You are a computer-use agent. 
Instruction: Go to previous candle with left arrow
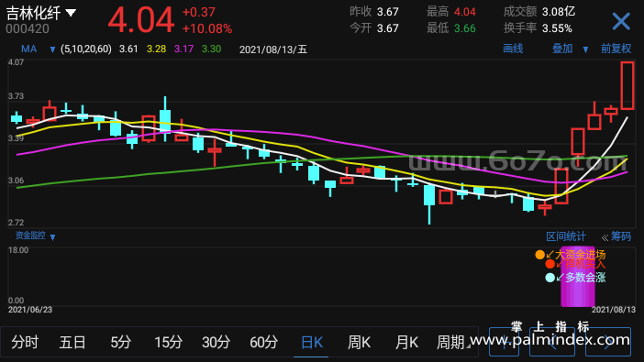(552, 342)
